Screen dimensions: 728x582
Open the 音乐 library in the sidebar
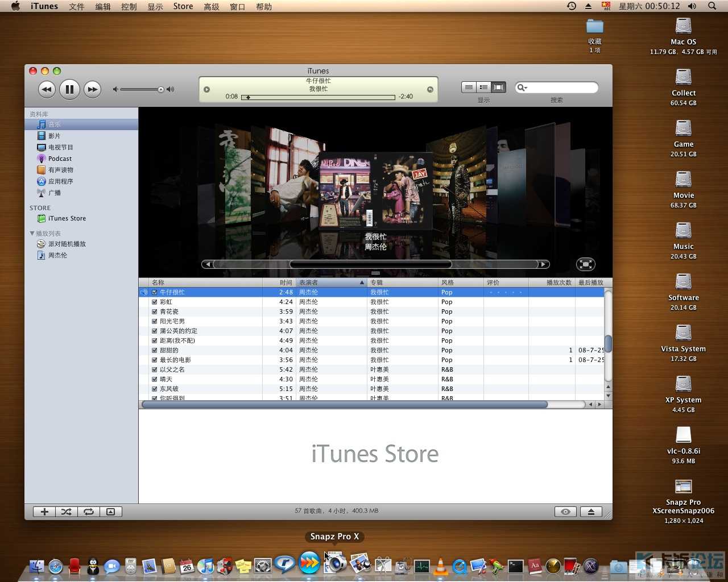81,124
